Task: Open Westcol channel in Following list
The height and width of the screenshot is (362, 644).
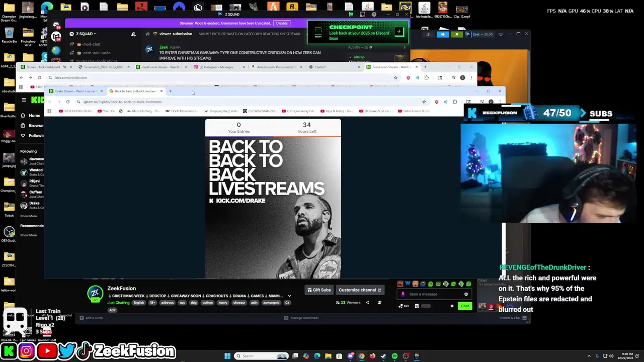Action: point(32,172)
